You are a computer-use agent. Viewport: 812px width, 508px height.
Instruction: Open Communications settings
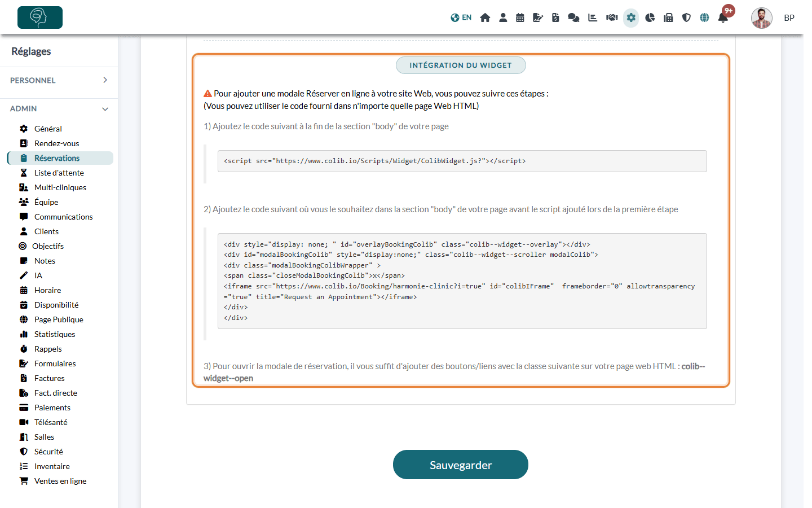(63, 217)
